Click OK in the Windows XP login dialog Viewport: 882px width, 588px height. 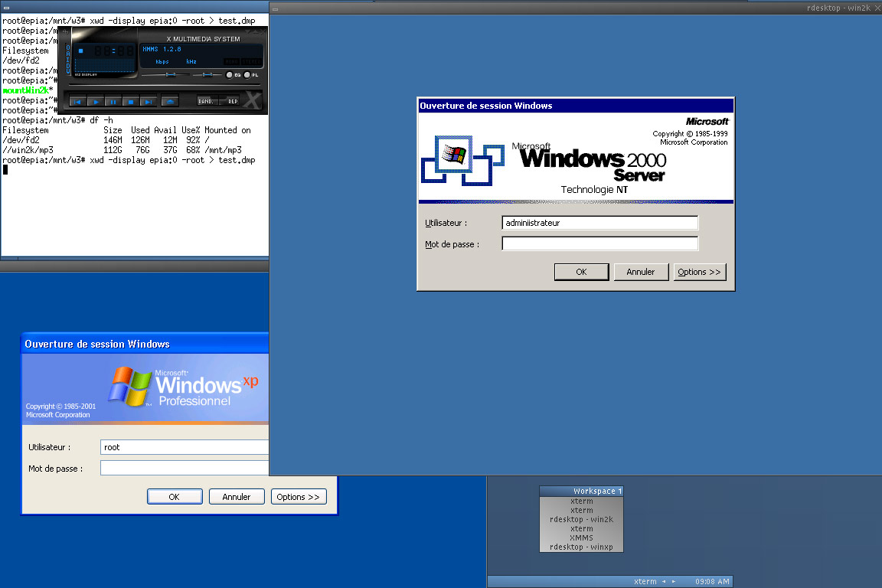tap(175, 497)
